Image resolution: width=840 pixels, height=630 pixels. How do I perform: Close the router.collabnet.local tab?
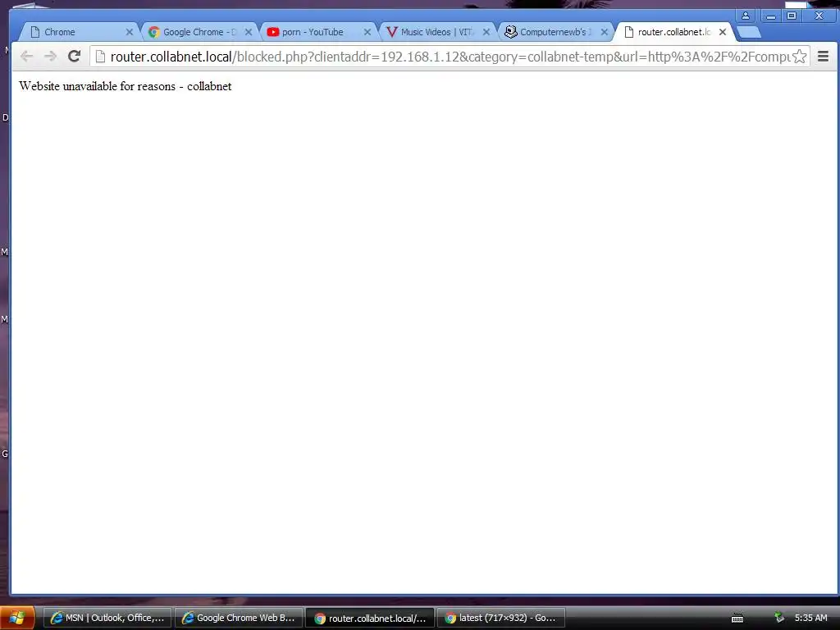723,32
